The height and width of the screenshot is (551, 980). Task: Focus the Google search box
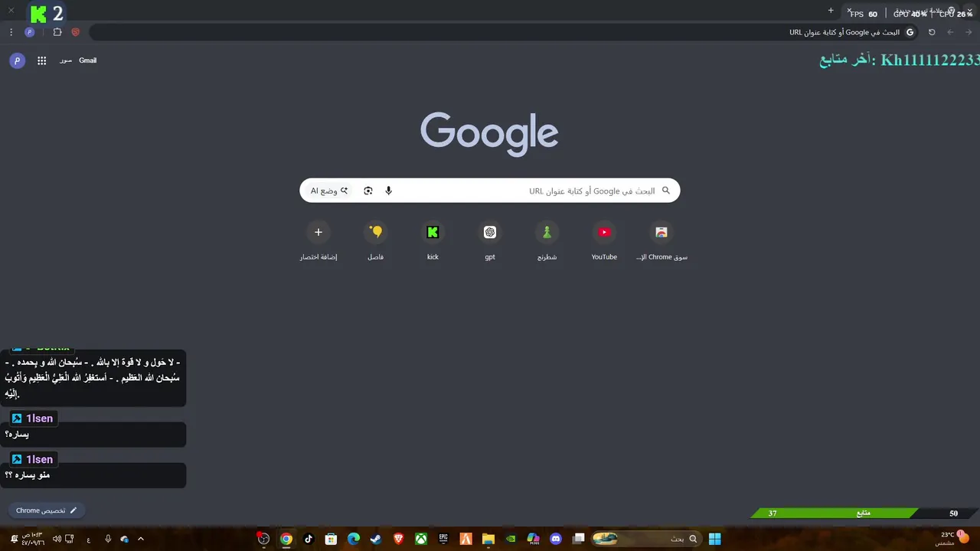pyautogui.click(x=490, y=191)
